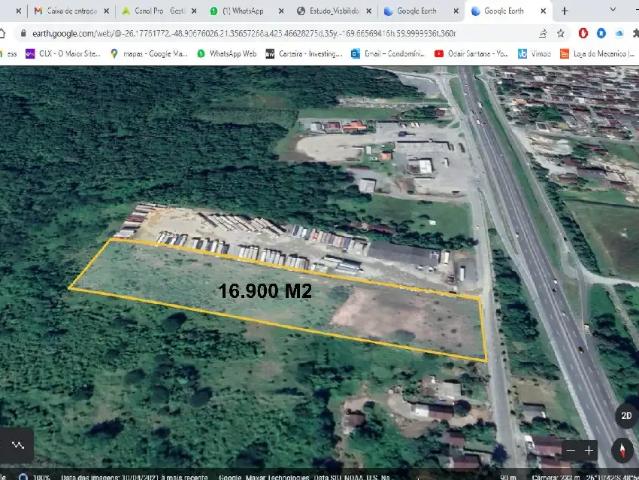This screenshot has width=639, height=480.
Task: Expand the tab search dropdown arrow
Action: coord(613,10)
